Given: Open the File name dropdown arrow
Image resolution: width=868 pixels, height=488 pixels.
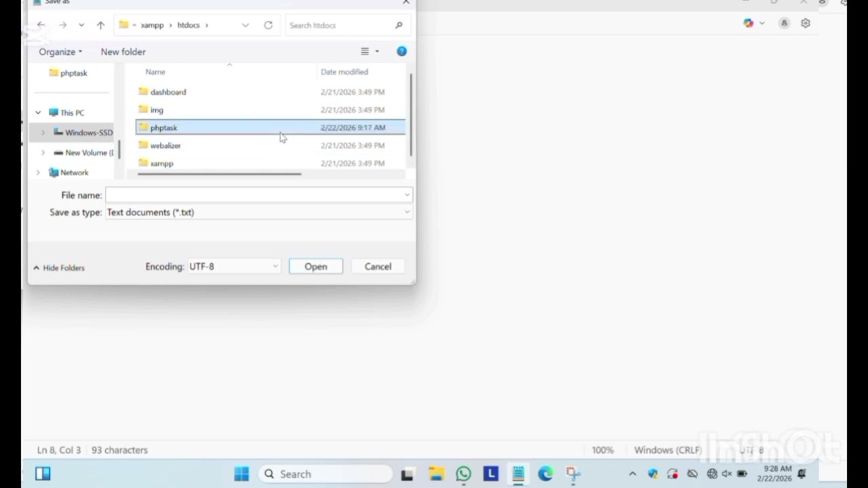Looking at the screenshot, I should [407, 195].
